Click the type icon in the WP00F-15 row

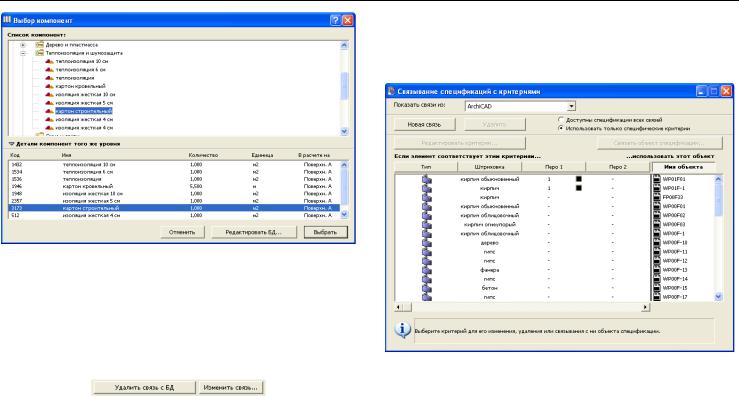tap(427, 288)
